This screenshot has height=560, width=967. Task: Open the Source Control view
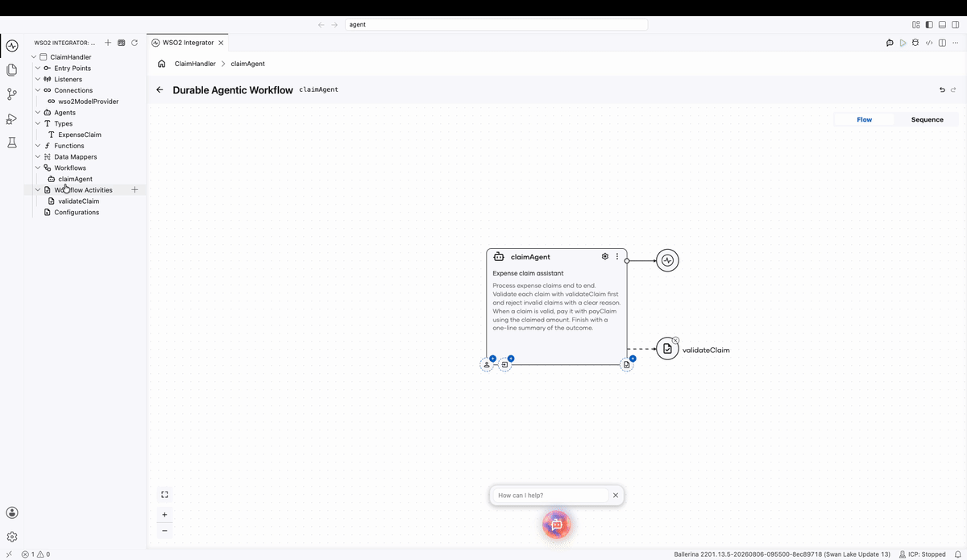11,94
